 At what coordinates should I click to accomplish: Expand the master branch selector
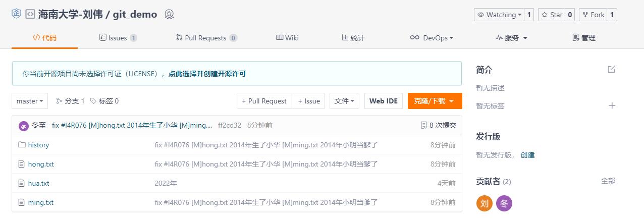click(30, 101)
